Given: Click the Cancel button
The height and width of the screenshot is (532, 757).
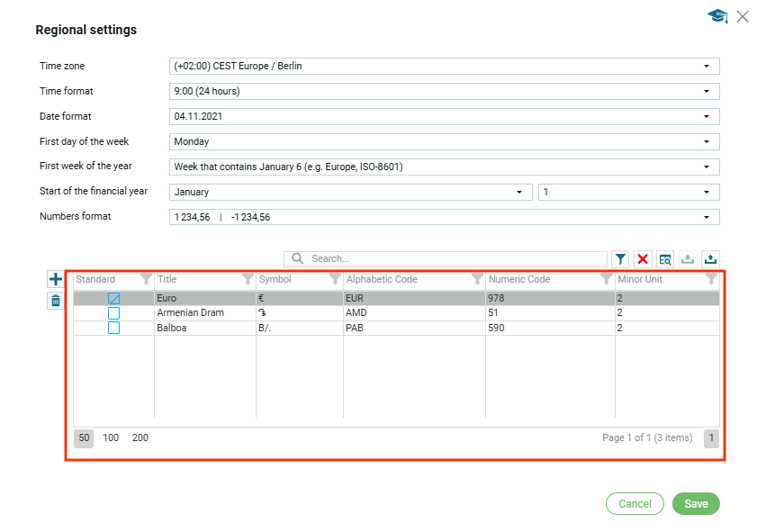Looking at the screenshot, I should [635, 504].
